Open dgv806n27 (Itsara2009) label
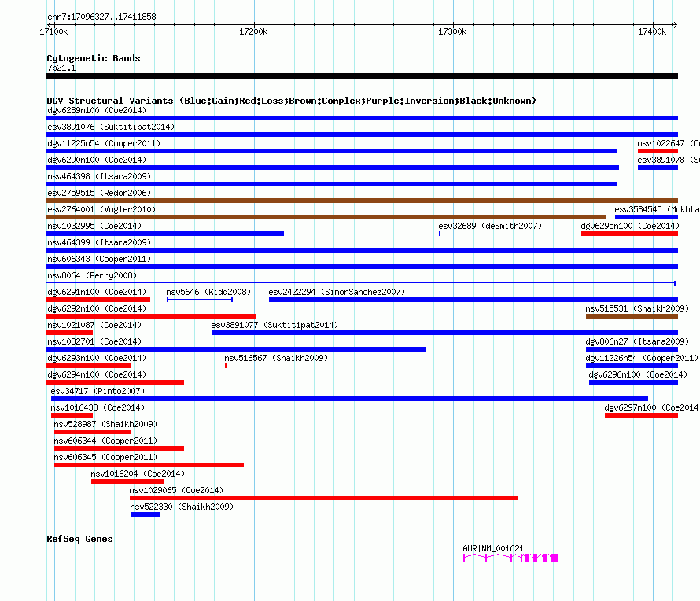This screenshot has height=601, width=700. [637, 341]
